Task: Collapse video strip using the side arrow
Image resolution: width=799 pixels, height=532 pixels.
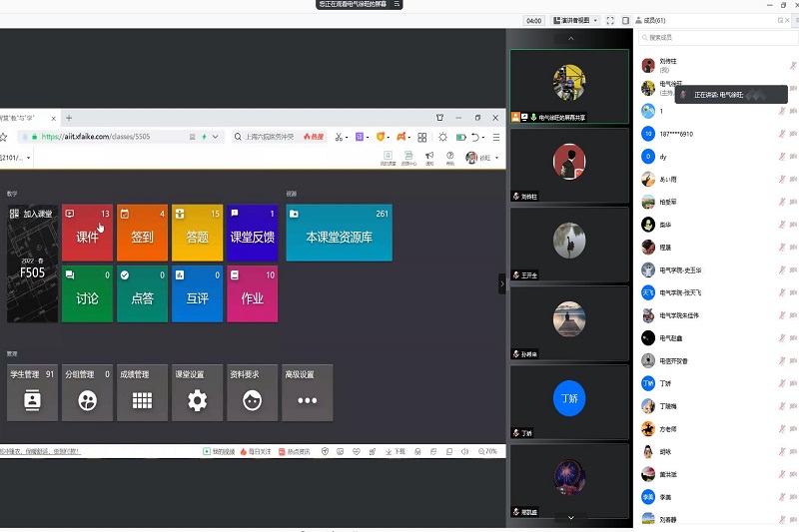Action: pyautogui.click(x=502, y=284)
